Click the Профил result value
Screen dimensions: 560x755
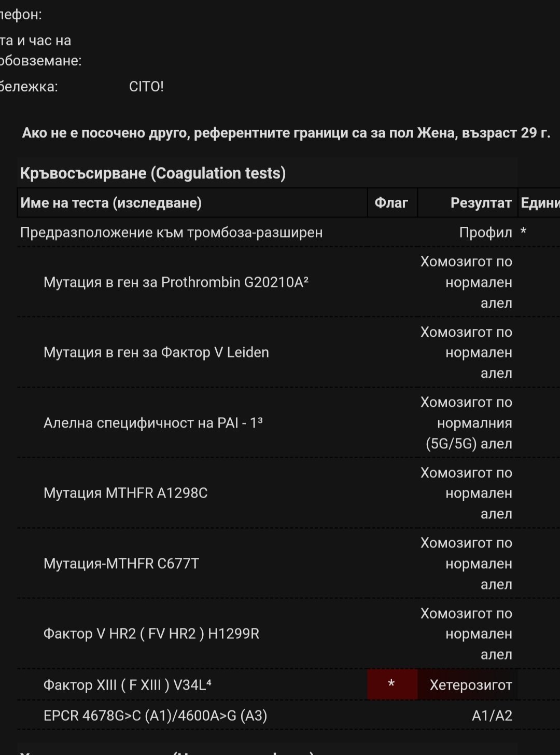click(x=485, y=232)
